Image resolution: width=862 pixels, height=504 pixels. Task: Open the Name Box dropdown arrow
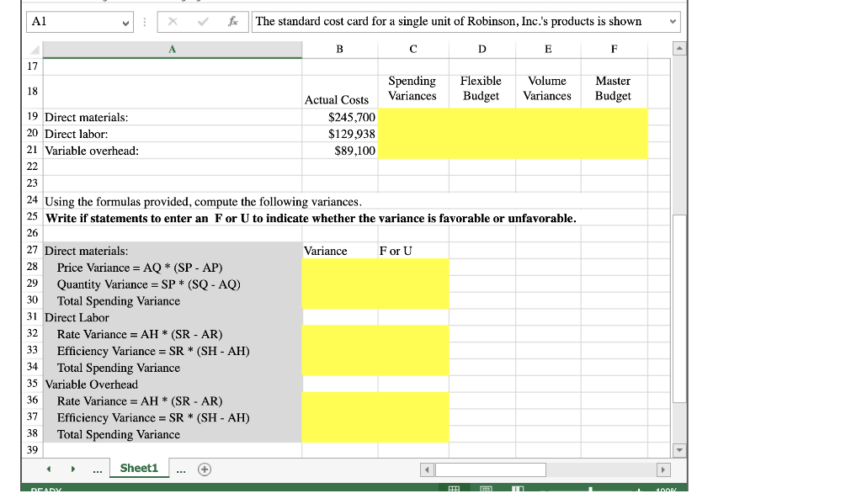tap(128, 22)
